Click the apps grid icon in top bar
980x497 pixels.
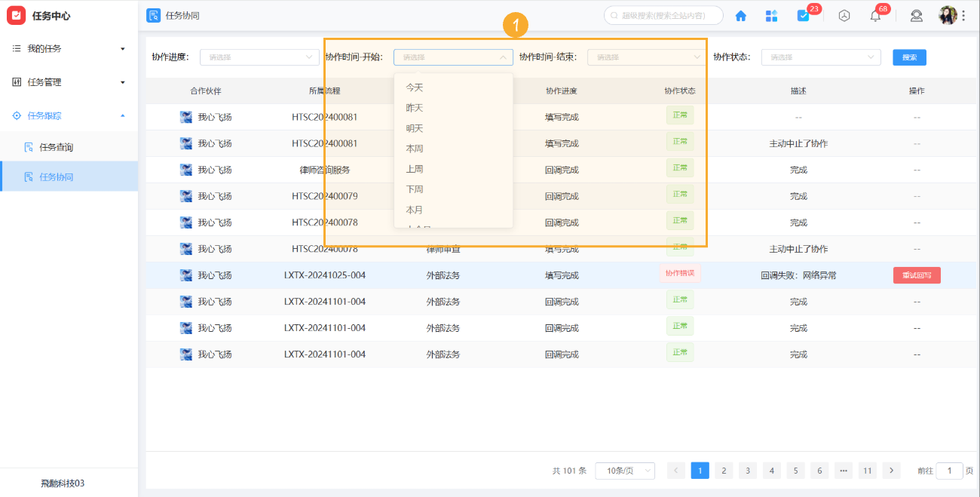[x=771, y=15]
